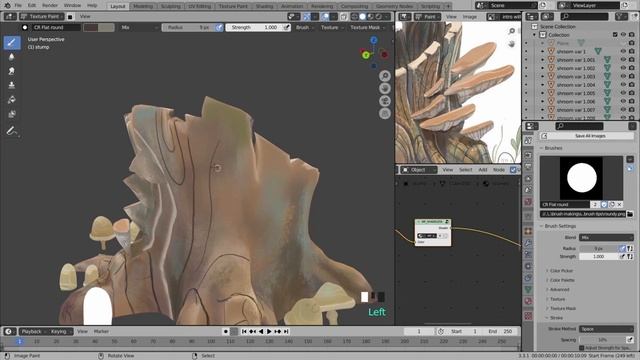Open the Output properties tab icon
The width and height of the screenshot is (640, 360).
click(528, 167)
